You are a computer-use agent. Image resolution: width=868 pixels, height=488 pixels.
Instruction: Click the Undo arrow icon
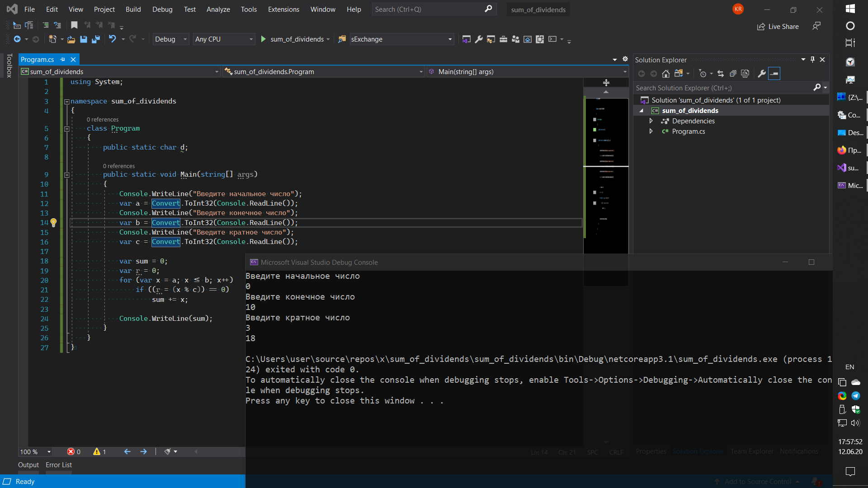click(x=113, y=39)
